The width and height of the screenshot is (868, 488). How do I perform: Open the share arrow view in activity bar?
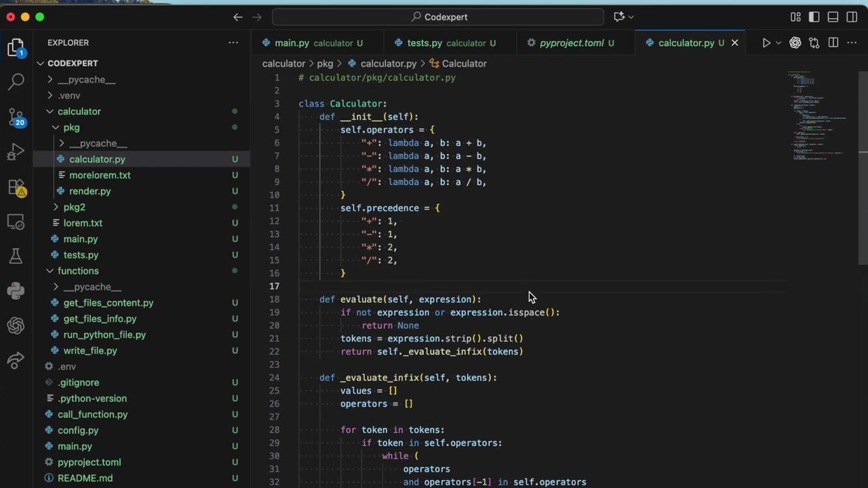pos(16,361)
